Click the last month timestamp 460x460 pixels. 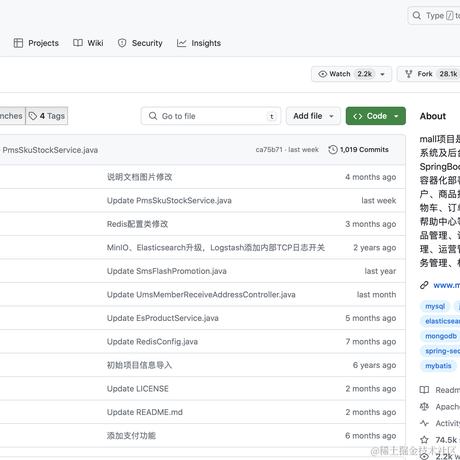point(377,295)
